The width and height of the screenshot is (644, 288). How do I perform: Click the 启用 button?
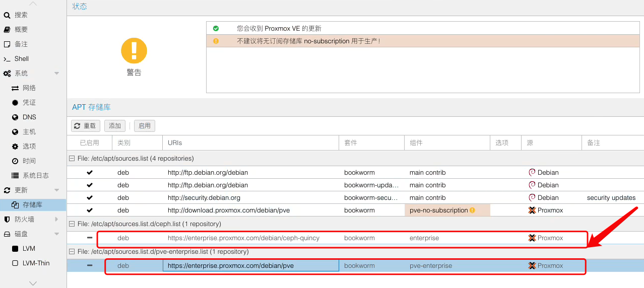[x=145, y=126]
